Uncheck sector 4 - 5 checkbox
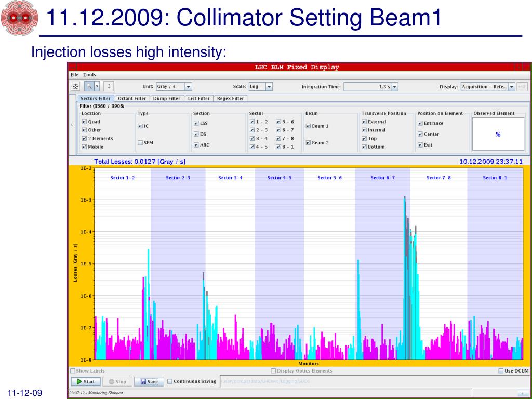Viewport: 532px width, 399px height. pos(252,147)
